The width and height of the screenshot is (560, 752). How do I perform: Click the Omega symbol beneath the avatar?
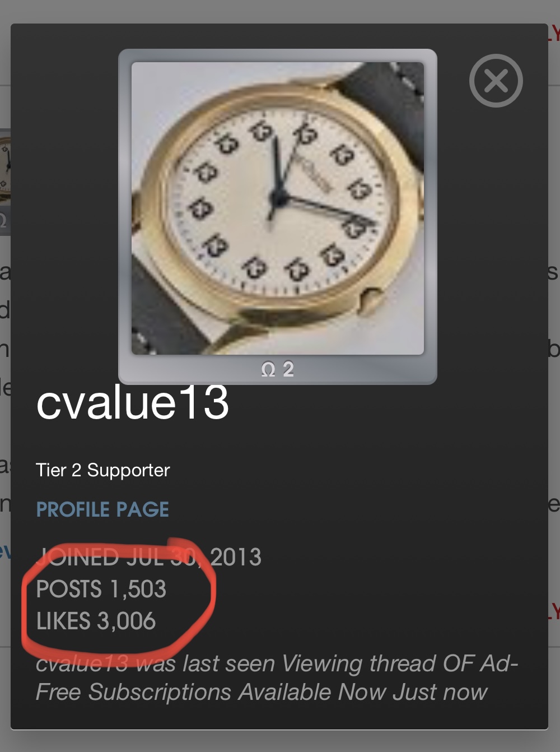click(x=268, y=369)
